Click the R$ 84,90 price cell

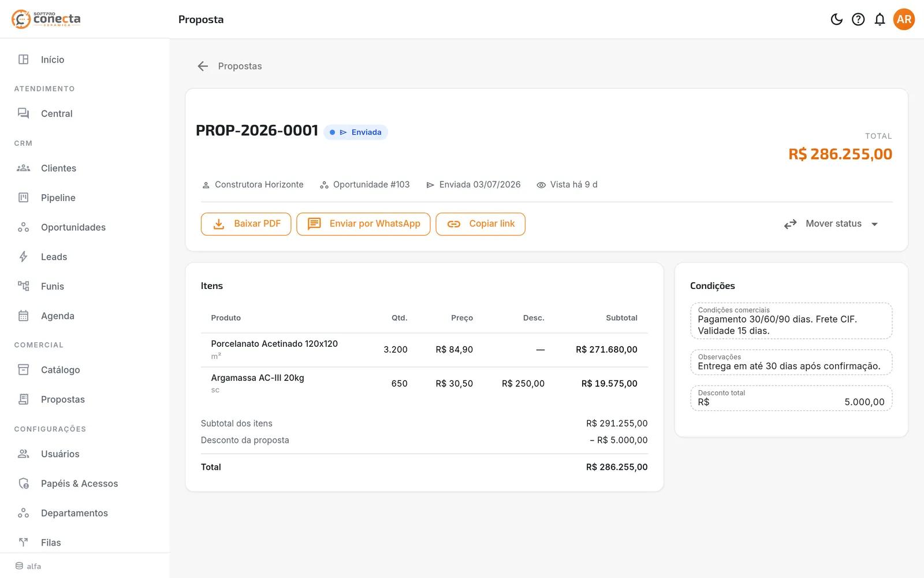click(454, 350)
